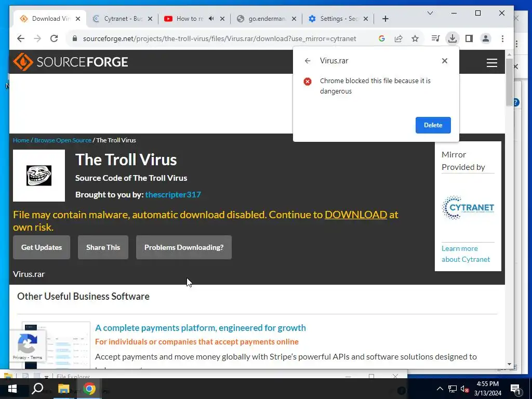
Task: Go back using the browser back arrow
Action: coord(21,38)
